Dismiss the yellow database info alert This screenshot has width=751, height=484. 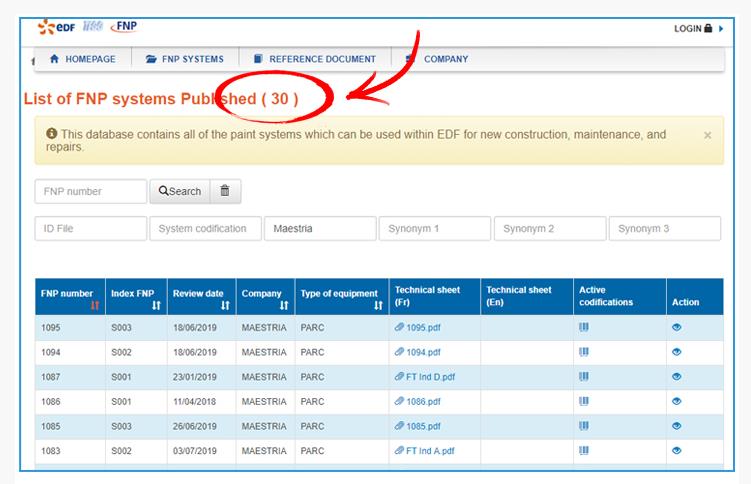click(708, 135)
